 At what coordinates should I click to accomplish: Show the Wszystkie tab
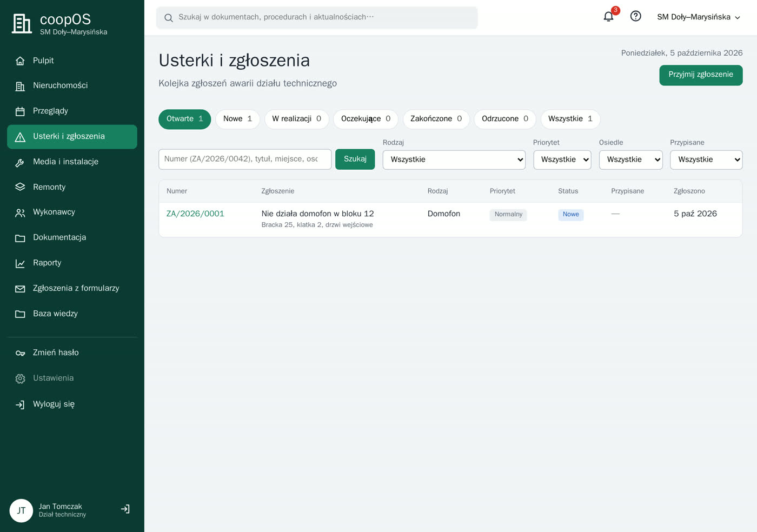[570, 119]
